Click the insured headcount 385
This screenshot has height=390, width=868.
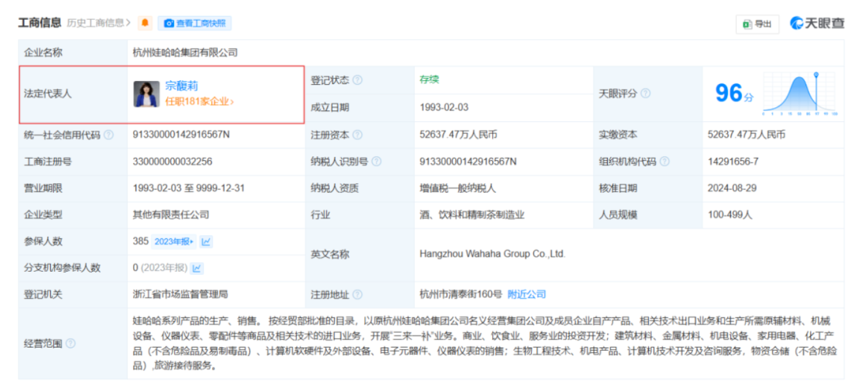(x=140, y=242)
